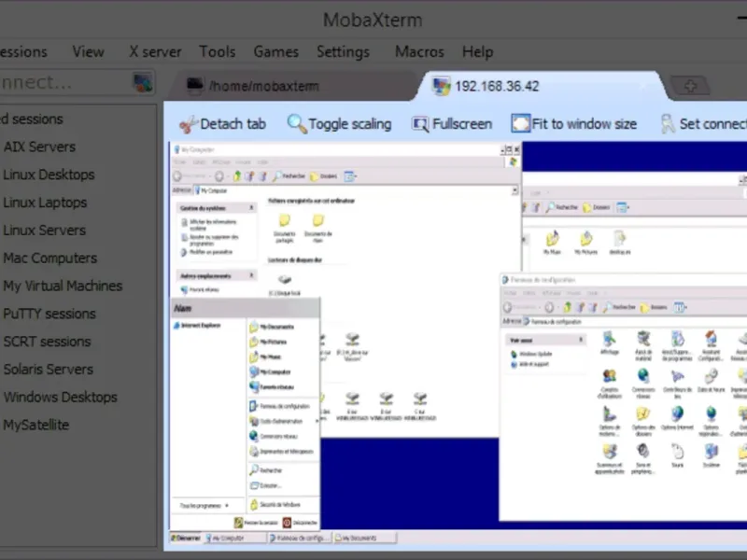Viewport: 747px width, 560px height.
Task: Select the AIX Servers session folder
Action: click(39, 147)
